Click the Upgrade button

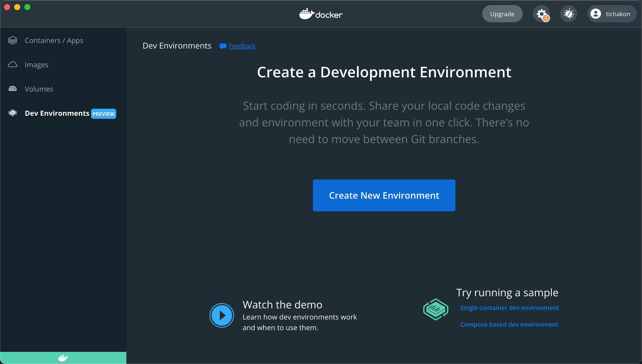pos(502,14)
